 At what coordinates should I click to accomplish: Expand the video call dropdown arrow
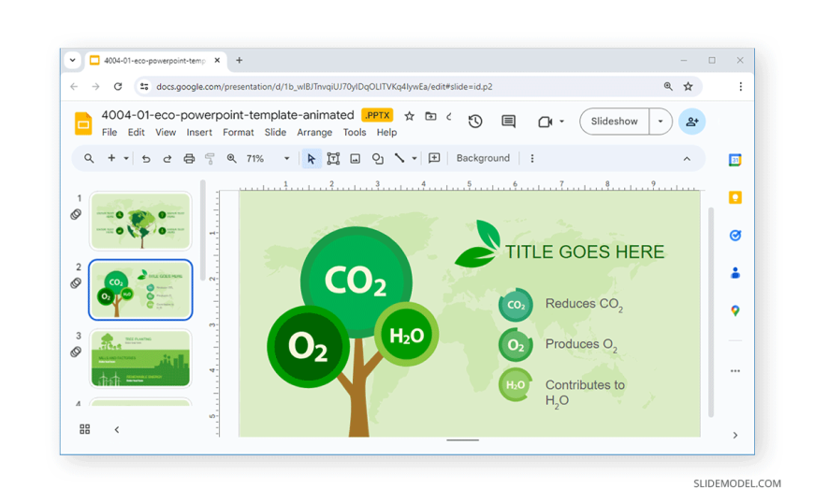[561, 122]
